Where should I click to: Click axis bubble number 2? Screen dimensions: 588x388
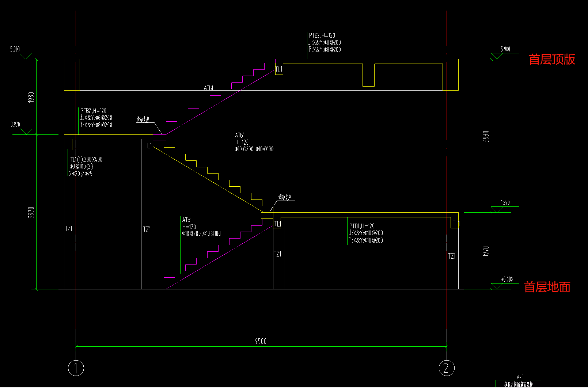coord(447,368)
